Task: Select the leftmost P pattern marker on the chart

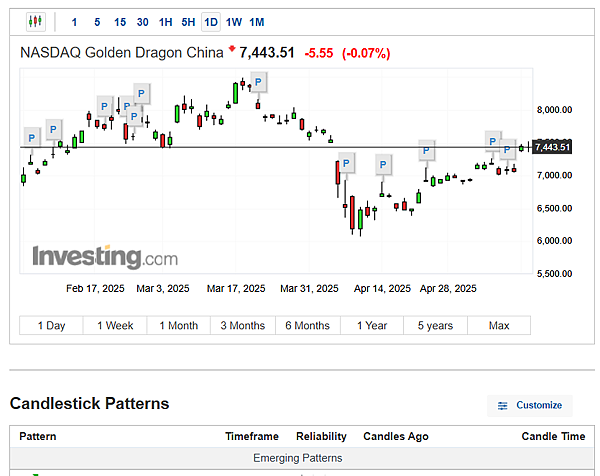Action: coord(31,137)
